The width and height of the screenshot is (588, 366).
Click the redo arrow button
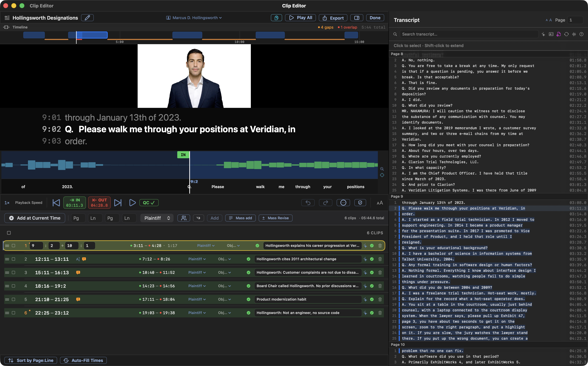[325, 203]
